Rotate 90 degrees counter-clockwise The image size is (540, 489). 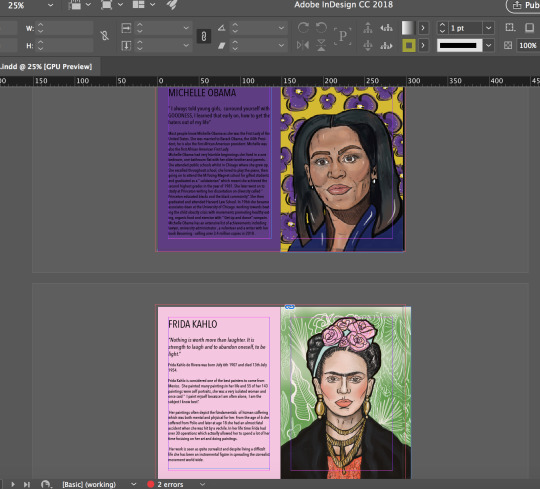point(321,28)
